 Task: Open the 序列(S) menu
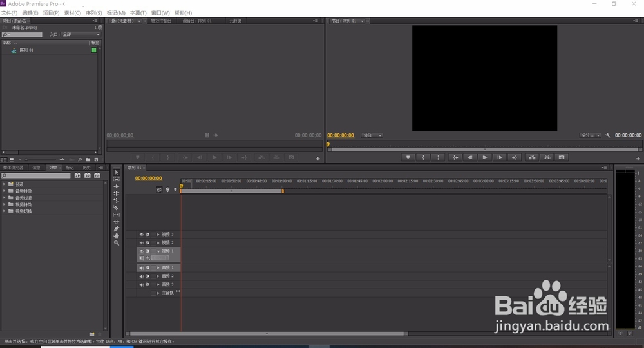coord(93,13)
